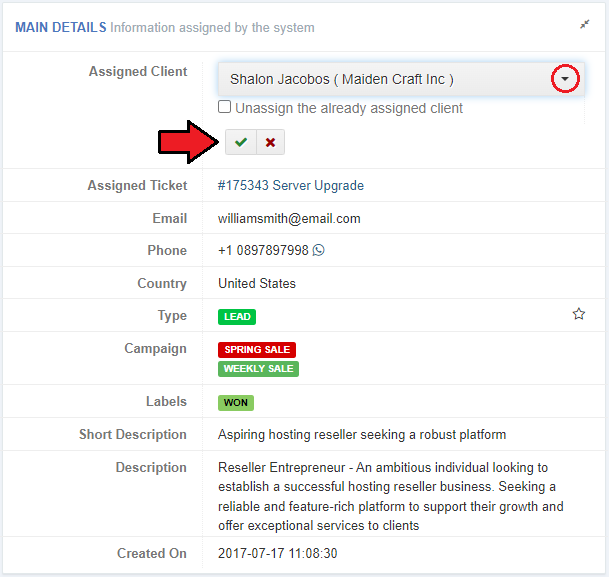This screenshot has width=609, height=577.
Task: Click the WEEKLY SALE campaign tag
Action: [258, 369]
